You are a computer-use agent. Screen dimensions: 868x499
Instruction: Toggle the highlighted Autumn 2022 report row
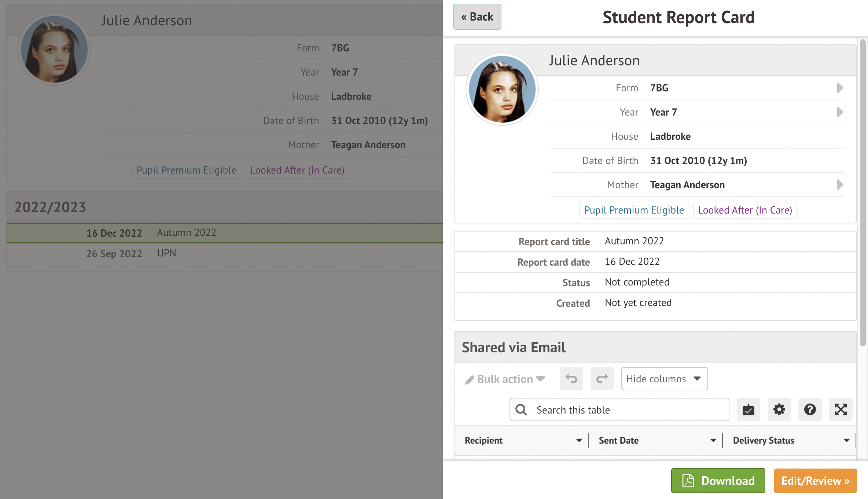(187, 233)
